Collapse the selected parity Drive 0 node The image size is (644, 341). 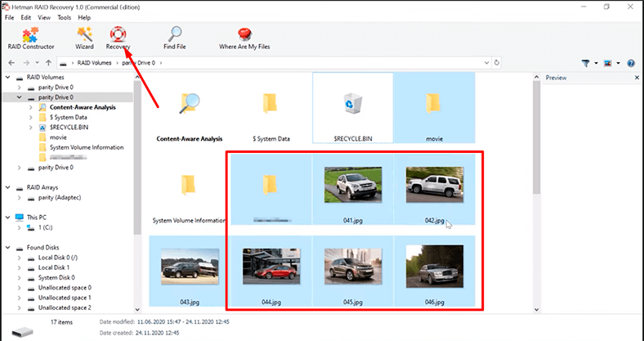click(x=20, y=97)
